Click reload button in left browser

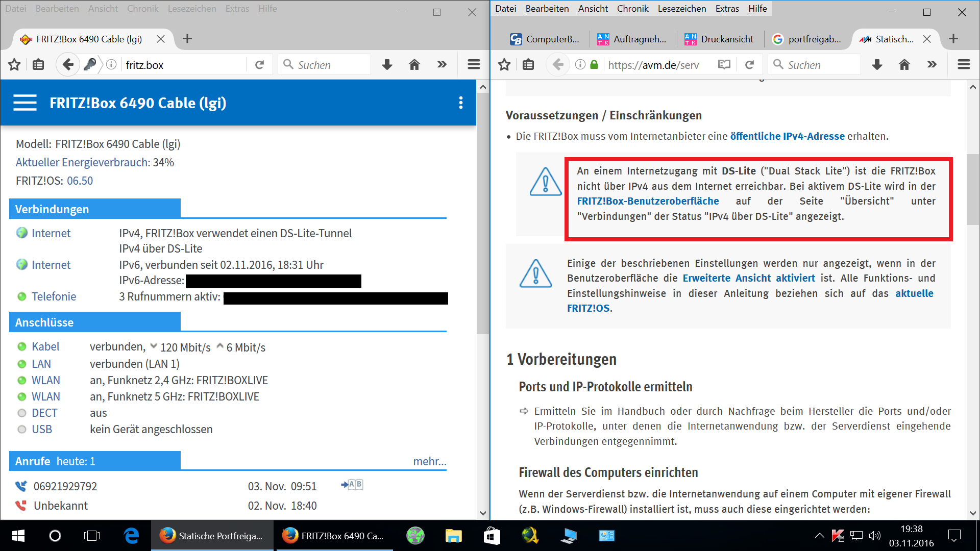click(x=260, y=65)
